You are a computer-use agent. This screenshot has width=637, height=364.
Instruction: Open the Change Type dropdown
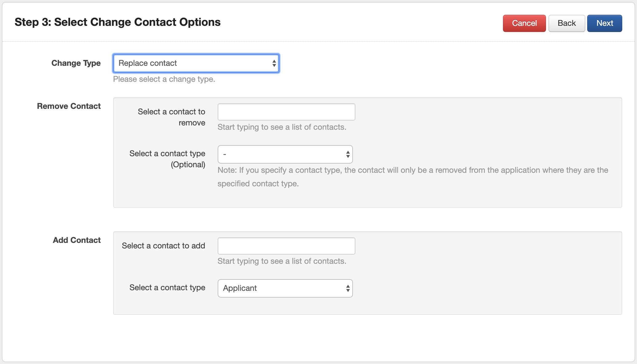point(196,63)
